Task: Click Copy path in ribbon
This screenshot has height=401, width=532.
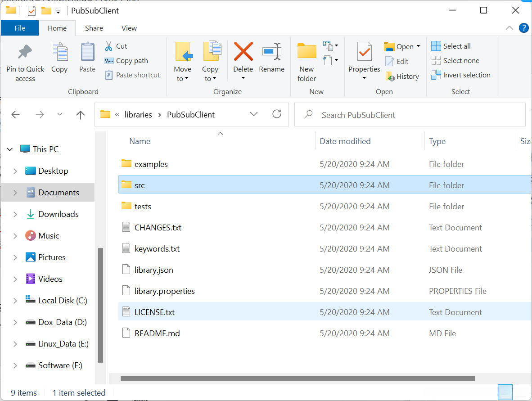Action: point(126,61)
